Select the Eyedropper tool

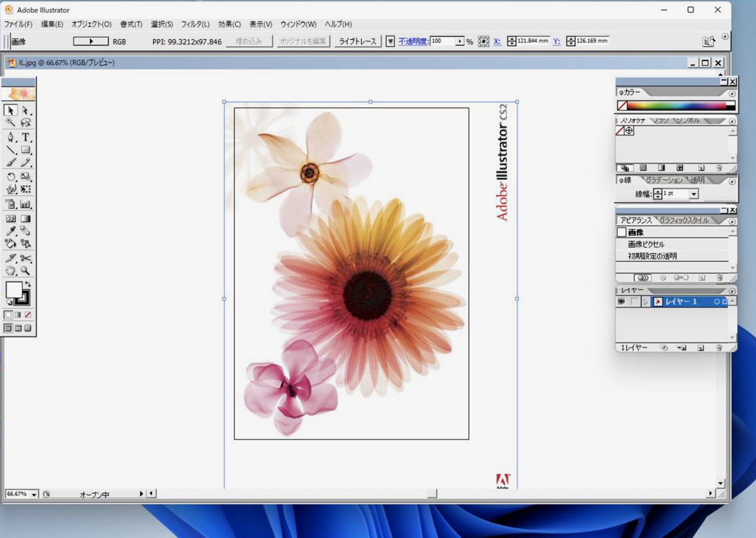(11, 231)
